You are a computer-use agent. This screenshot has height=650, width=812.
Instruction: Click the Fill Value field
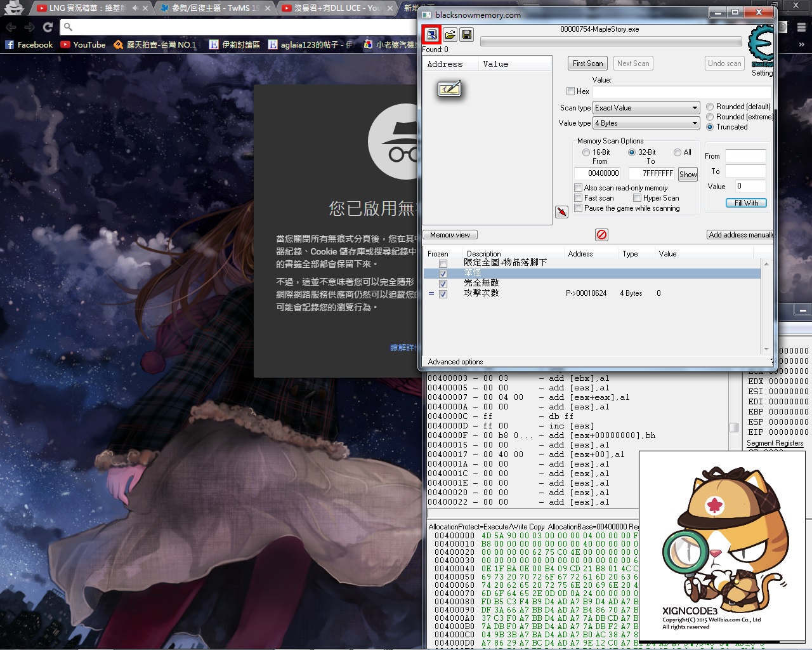pos(750,186)
